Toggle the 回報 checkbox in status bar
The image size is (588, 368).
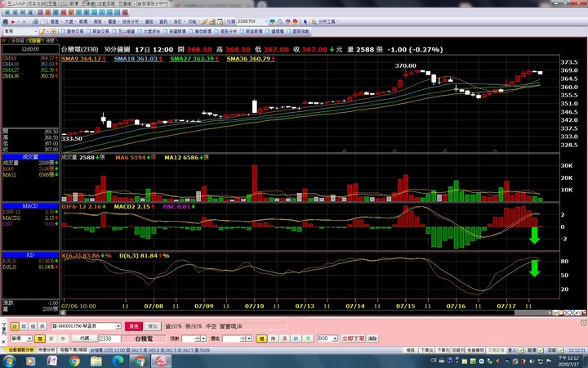click(560, 350)
